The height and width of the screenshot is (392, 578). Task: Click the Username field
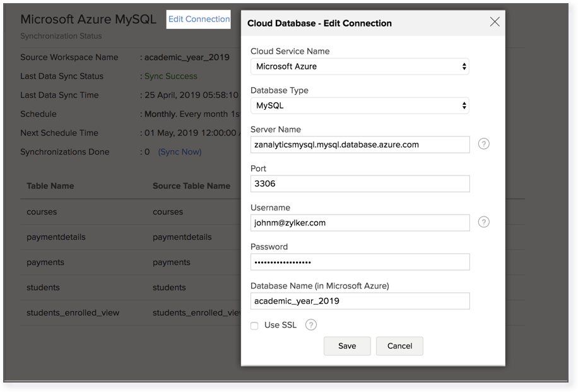(x=360, y=223)
